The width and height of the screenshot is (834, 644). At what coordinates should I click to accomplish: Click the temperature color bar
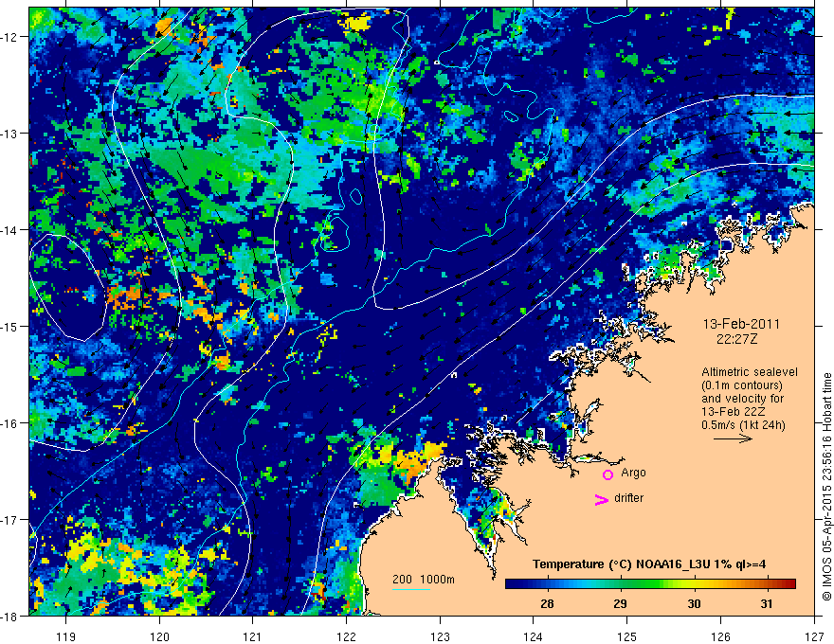[x=650, y=583]
